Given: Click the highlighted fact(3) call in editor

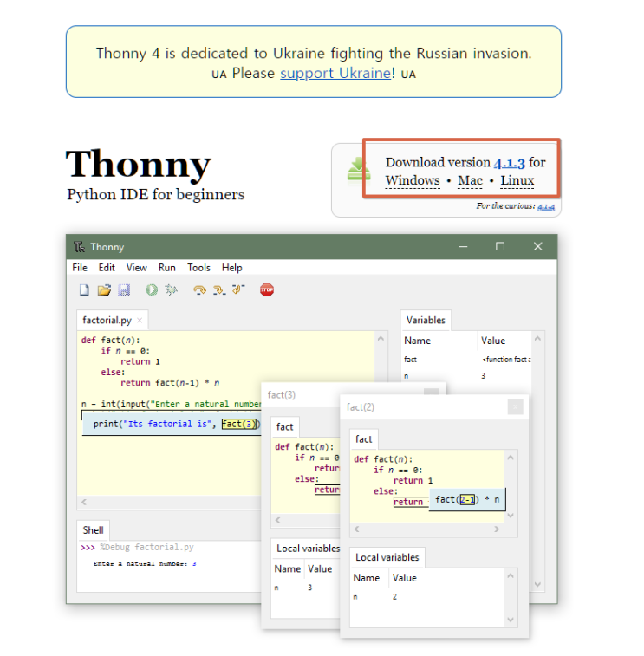Looking at the screenshot, I should (x=239, y=424).
